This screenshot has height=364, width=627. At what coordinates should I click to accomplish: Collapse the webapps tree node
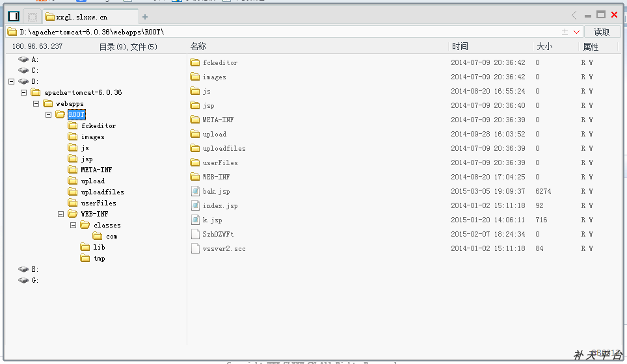pos(36,104)
